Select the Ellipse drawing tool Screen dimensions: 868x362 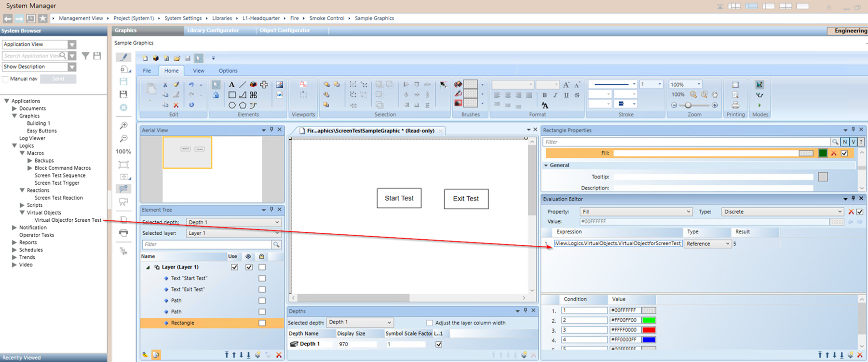pos(232,105)
